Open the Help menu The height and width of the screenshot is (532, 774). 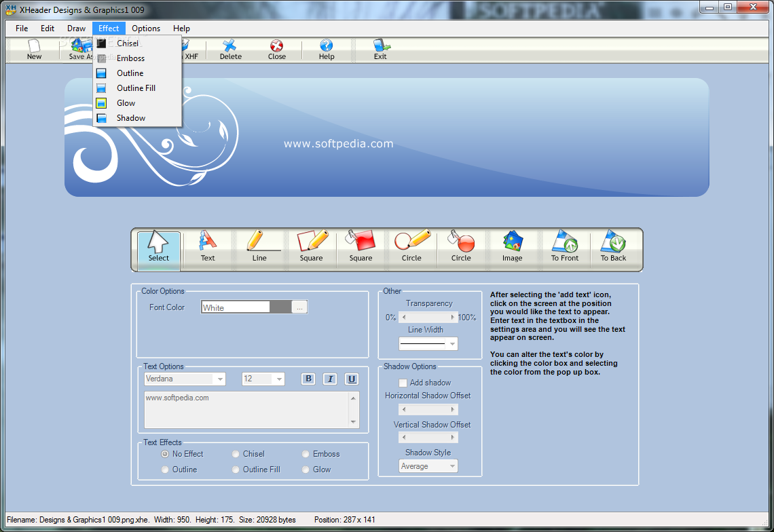point(181,28)
